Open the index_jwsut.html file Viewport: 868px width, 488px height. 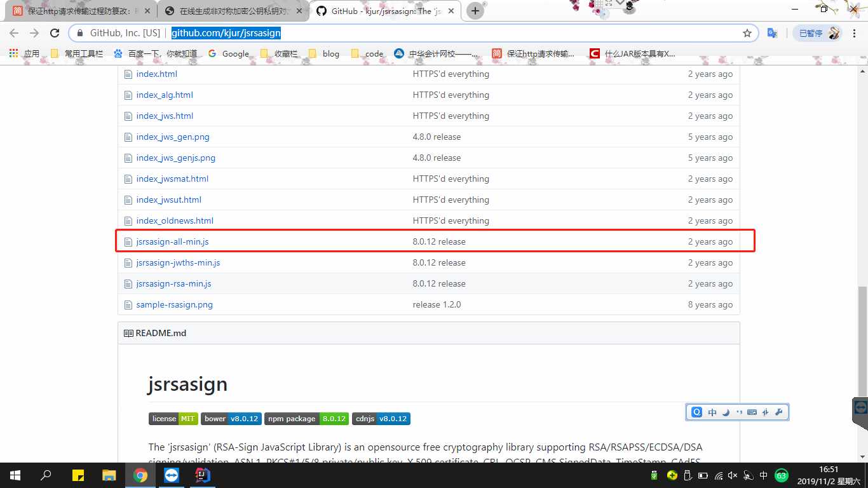point(168,200)
